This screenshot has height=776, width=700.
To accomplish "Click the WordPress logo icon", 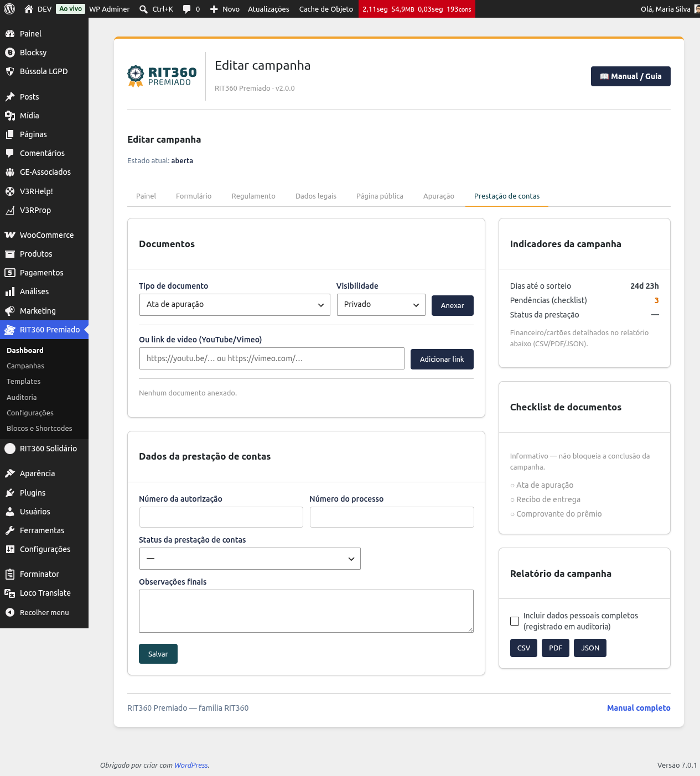I will click(x=9, y=9).
